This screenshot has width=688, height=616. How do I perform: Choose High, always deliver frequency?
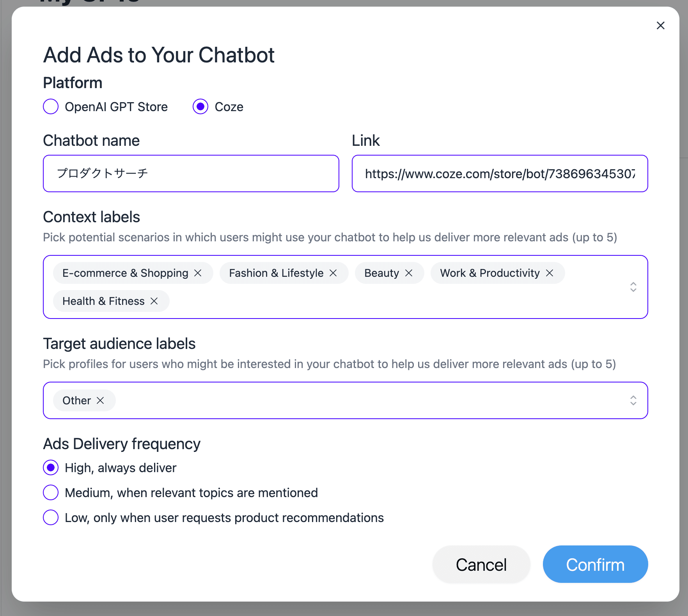pos(51,467)
